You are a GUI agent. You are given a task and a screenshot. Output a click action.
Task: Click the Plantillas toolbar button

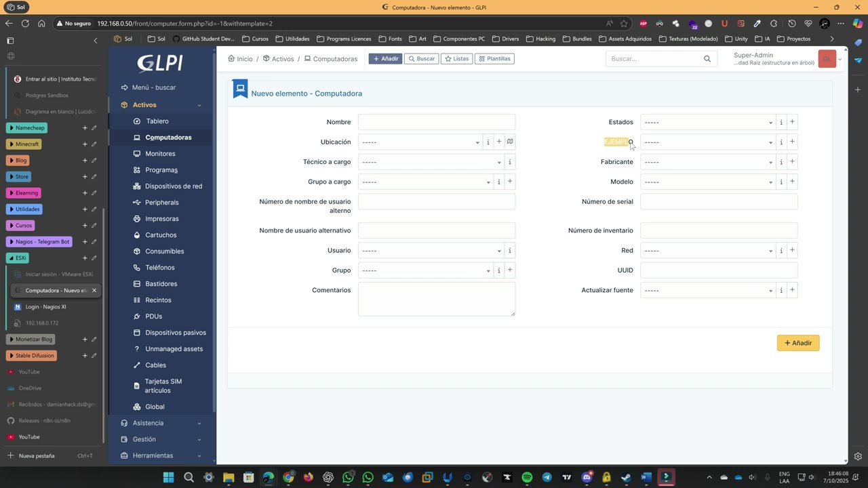pyautogui.click(x=494, y=59)
